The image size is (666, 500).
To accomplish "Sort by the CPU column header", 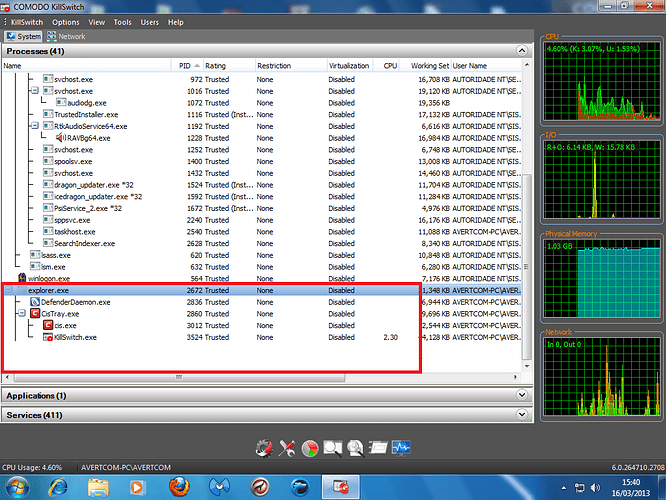I will (386, 66).
